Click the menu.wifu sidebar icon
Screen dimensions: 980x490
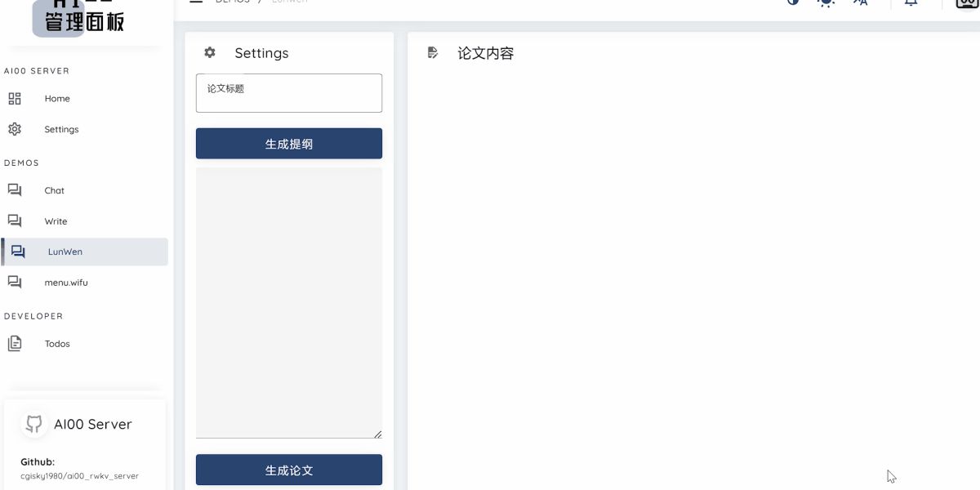[15, 282]
